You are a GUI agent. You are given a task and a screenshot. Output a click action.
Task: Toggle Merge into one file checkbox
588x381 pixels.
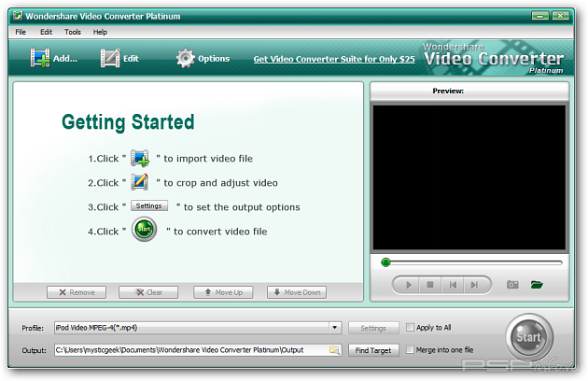pos(410,350)
